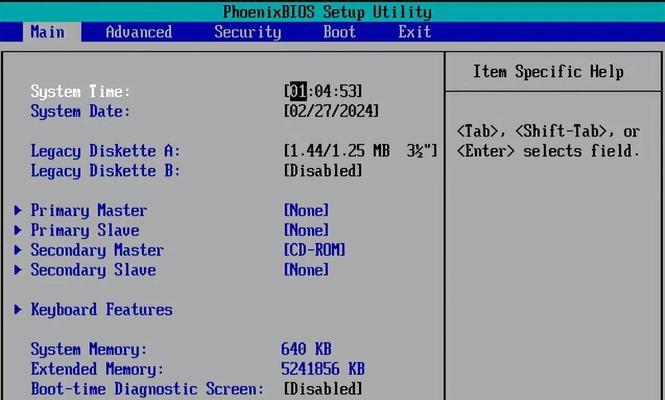Select the System Date label
The image size is (665, 400).
(80, 111)
